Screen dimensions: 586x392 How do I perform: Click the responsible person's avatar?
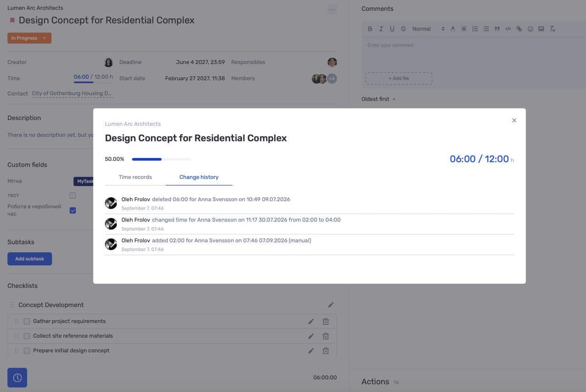click(332, 62)
